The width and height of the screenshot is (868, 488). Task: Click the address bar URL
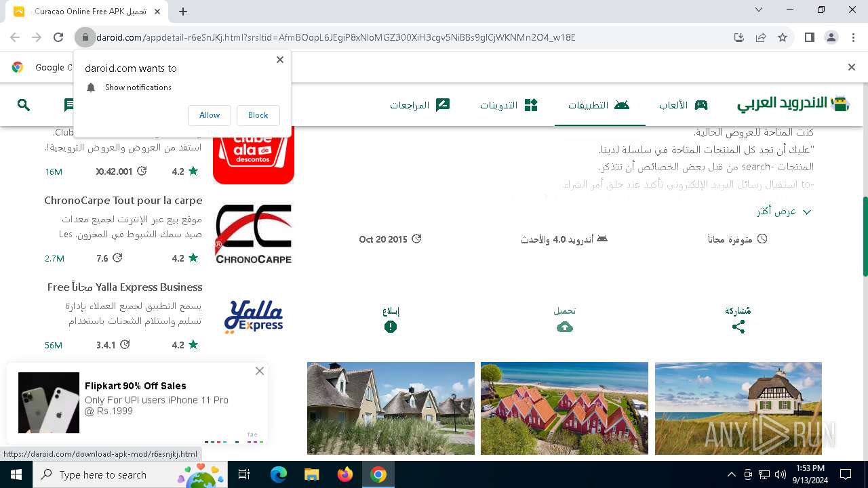click(x=336, y=37)
